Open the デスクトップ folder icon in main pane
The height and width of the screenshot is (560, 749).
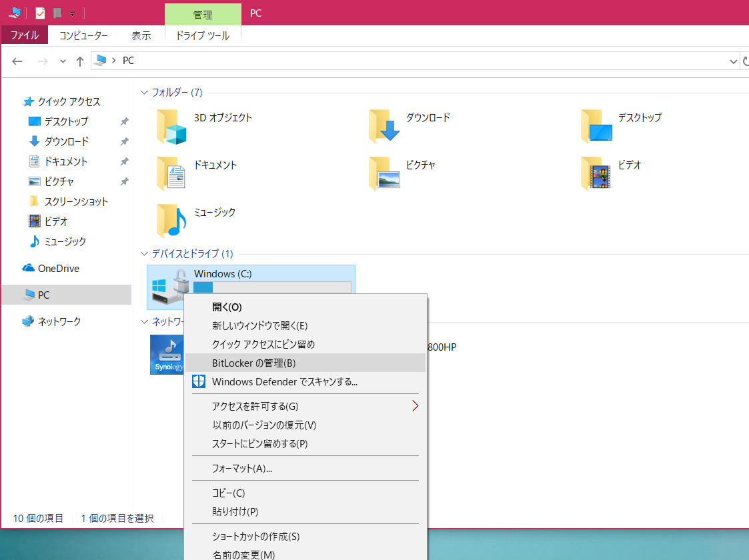(597, 126)
